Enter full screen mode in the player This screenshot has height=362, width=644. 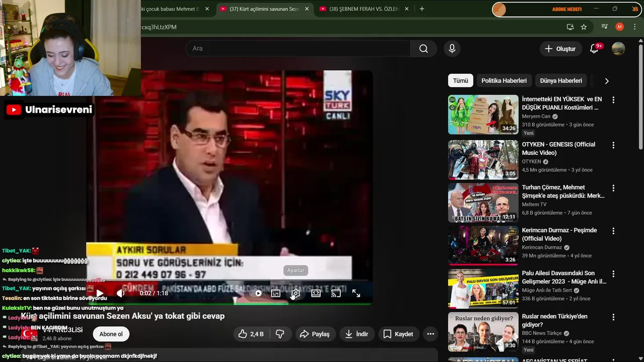click(x=356, y=293)
